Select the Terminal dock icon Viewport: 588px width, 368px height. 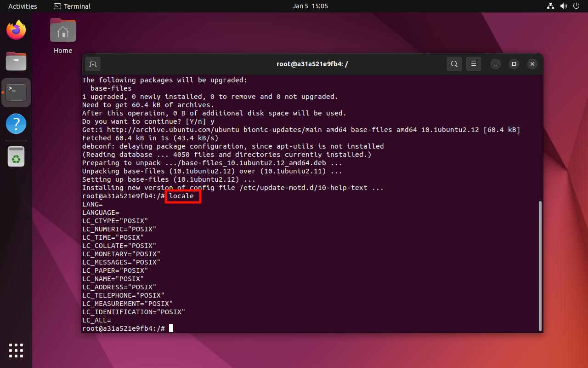[16, 92]
